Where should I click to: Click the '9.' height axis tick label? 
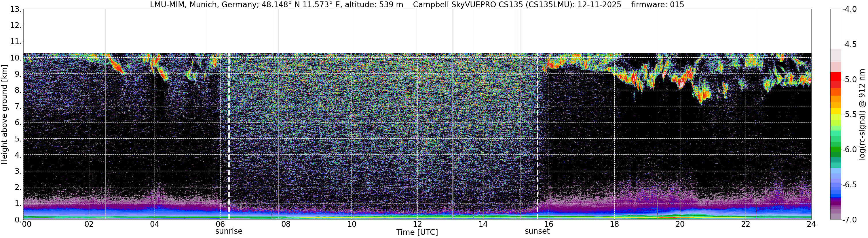tap(18, 74)
